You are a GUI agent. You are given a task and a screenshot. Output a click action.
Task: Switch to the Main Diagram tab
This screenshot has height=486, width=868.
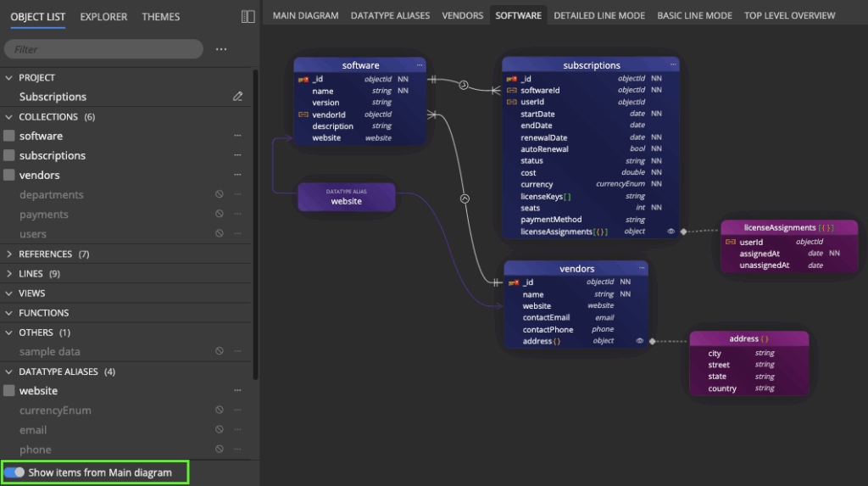click(x=305, y=15)
